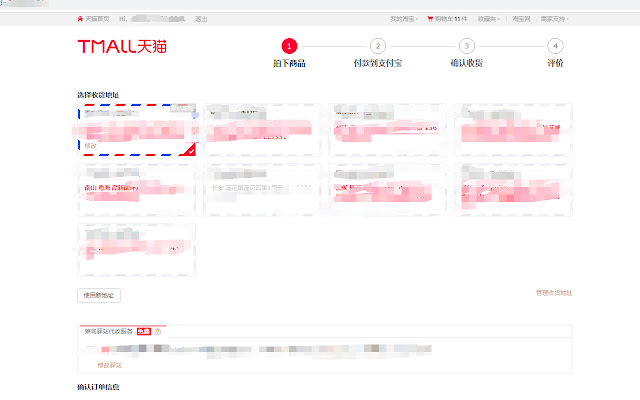Click the 退出 logout link

coord(201,19)
